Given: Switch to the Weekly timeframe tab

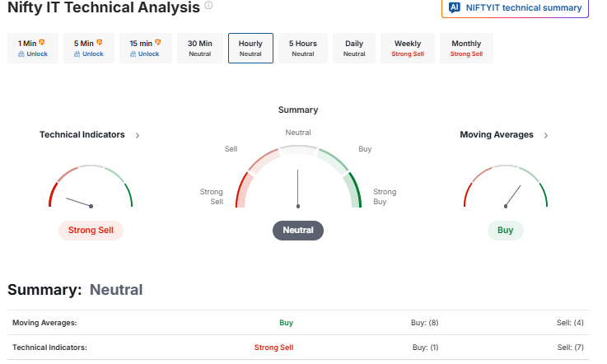Looking at the screenshot, I should (x=408, y=48).
